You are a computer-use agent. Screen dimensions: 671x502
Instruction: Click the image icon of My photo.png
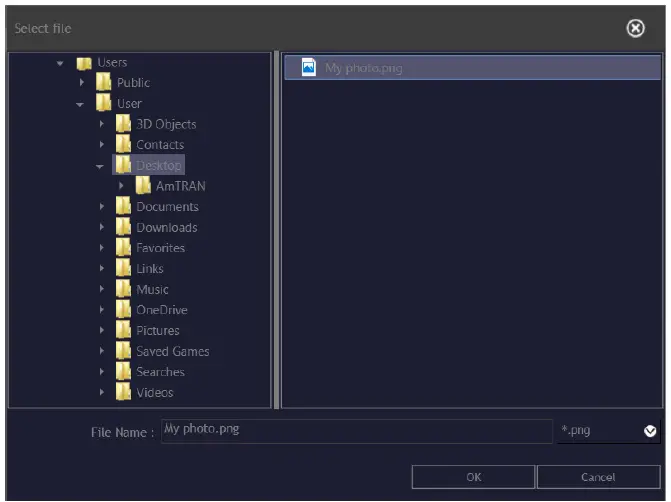coord(309,67)
